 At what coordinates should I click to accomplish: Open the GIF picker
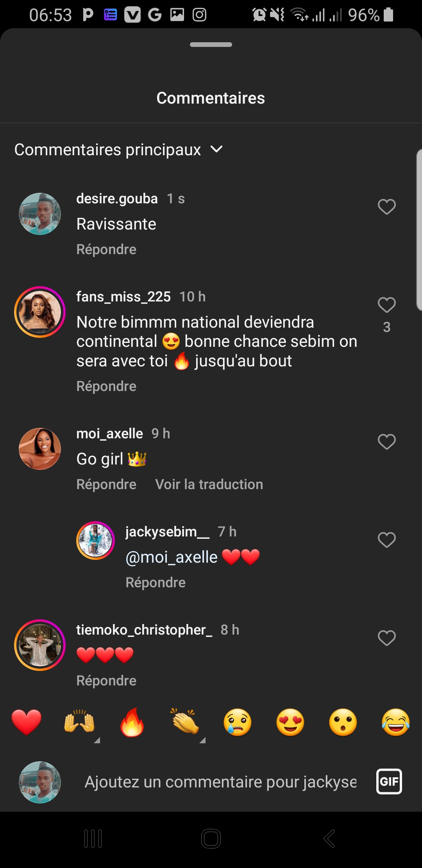pos(389,782)
